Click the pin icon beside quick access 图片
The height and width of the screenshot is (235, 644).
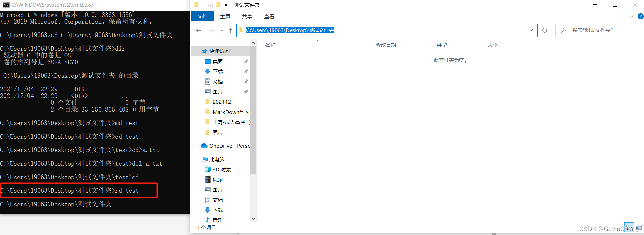point(246,92)
